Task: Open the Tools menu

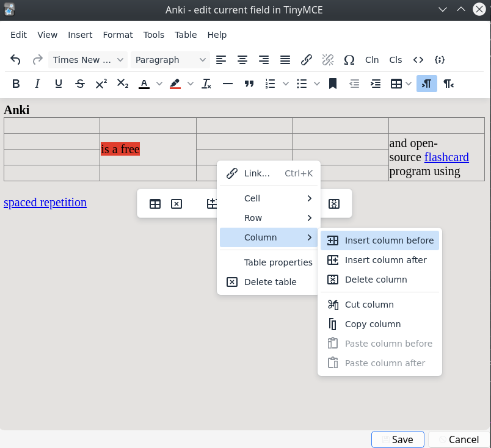Action: (x=154, y=35)
